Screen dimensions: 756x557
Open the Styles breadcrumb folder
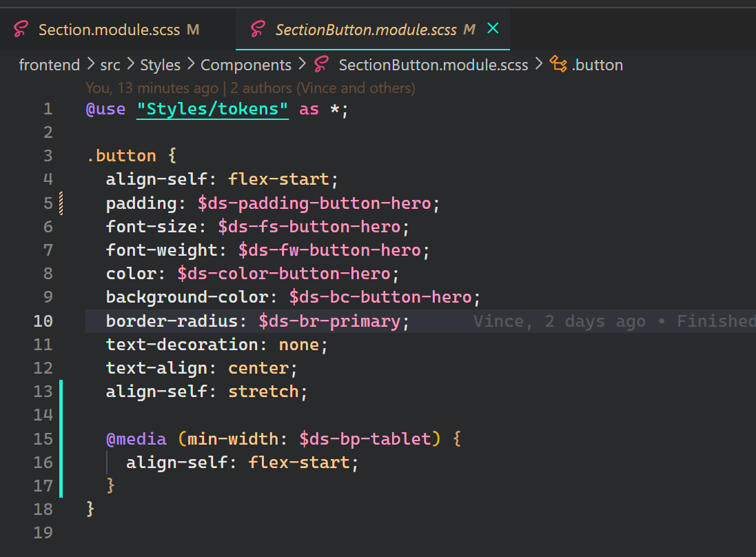[160, 65]
